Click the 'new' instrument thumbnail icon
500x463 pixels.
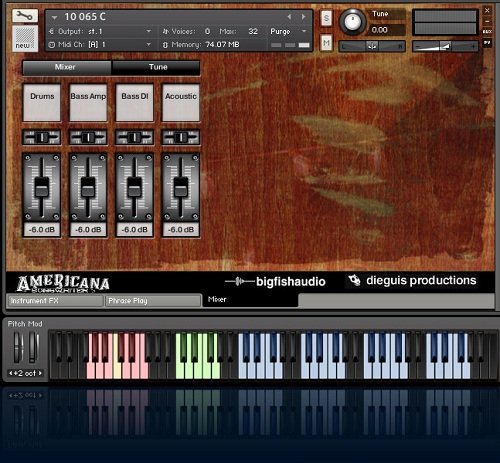coord(25,38)
